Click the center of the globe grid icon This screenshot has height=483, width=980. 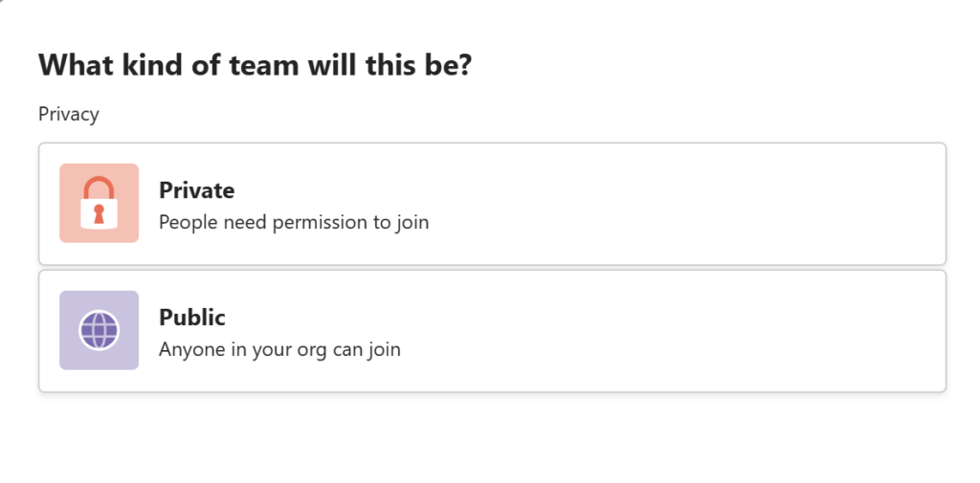pyautogui.click(x=99, y=330)
